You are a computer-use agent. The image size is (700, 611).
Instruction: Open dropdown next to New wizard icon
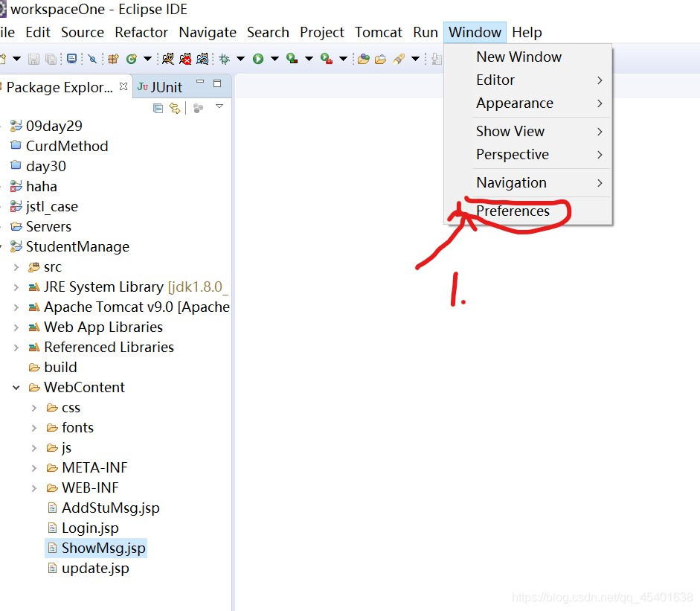click(16, 59)
